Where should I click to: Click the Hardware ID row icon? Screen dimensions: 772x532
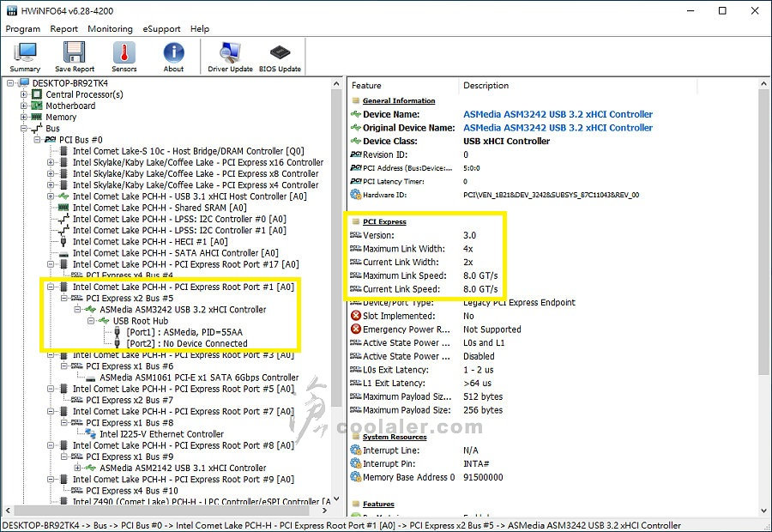pos(355,195)
